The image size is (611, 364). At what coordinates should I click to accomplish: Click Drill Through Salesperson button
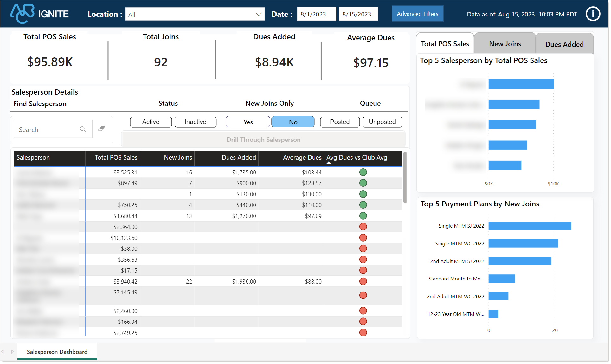click(263, 140)
